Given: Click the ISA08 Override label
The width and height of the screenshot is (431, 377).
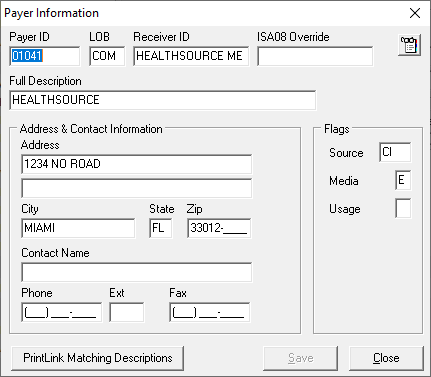Looking at the screenshot, I should tap(293, 37).
